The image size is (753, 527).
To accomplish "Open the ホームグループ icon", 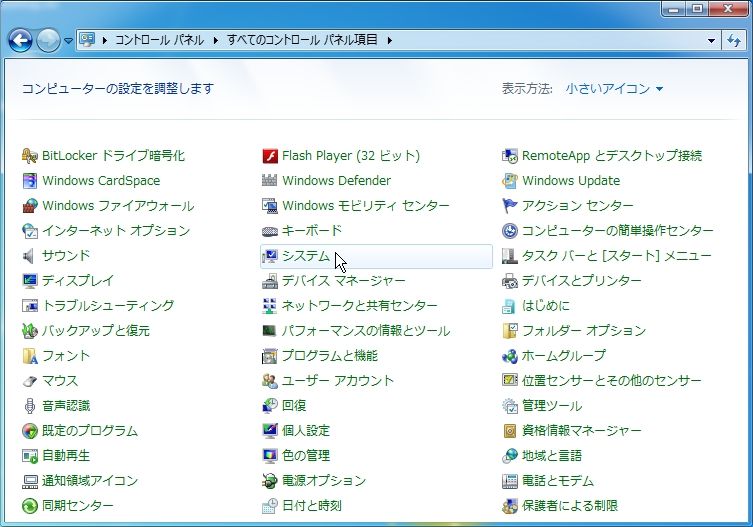I will tap(510, 355).
